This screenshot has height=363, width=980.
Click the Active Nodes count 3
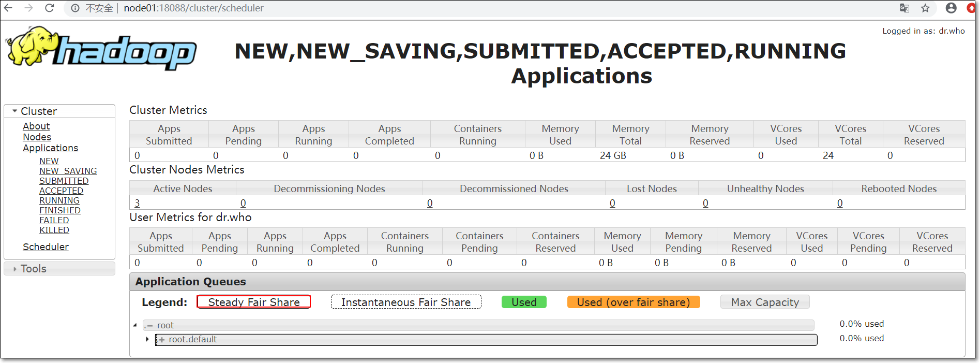click(x=137, y=203)
